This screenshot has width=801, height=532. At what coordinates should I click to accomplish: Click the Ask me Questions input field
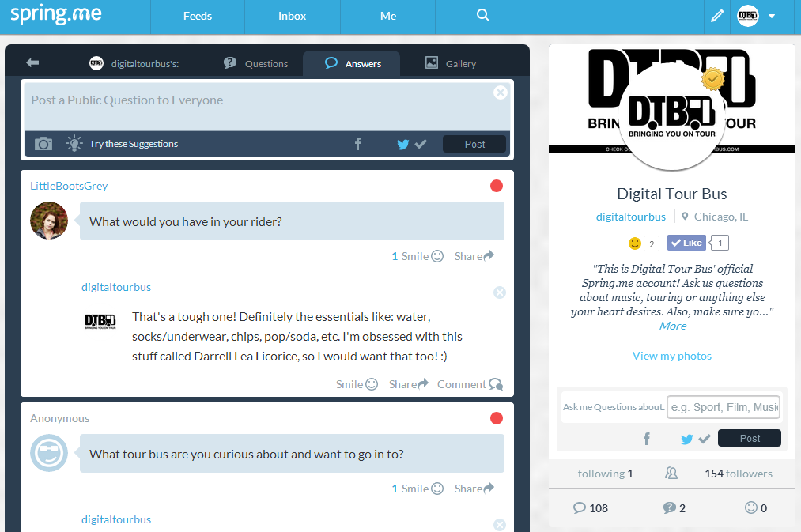[723, 406]
